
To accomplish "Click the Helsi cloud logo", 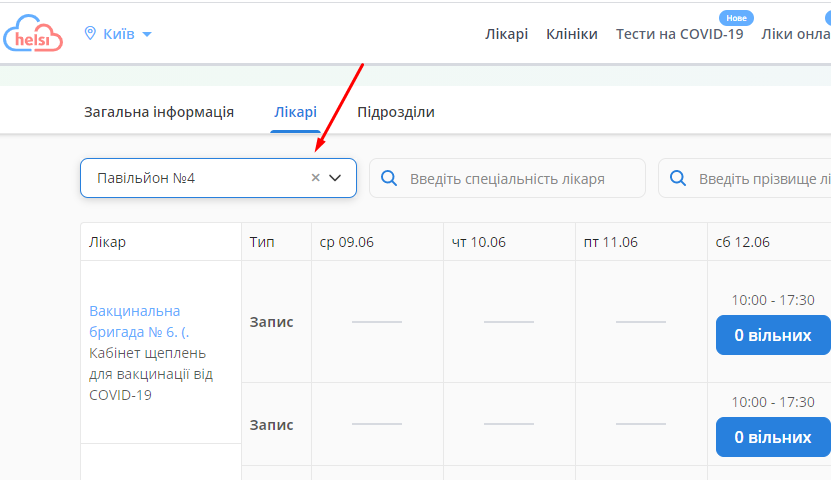I will coord(33,33).
